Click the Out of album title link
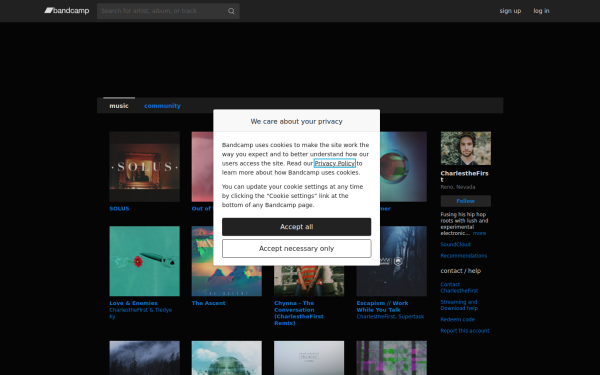600x375 pixels. [x=202, y=209]
